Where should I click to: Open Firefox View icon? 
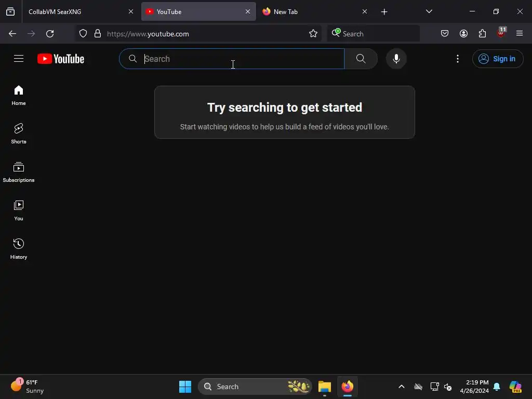tap(10, 11)
